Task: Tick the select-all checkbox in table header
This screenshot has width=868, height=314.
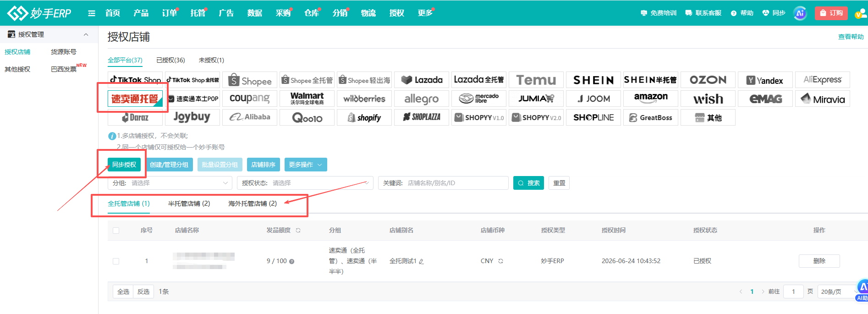Action: click(116, 231)
